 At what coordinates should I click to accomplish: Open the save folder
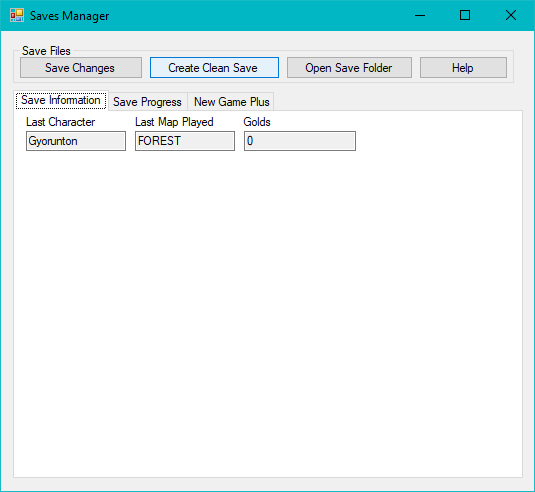click(x=349, y=68)
